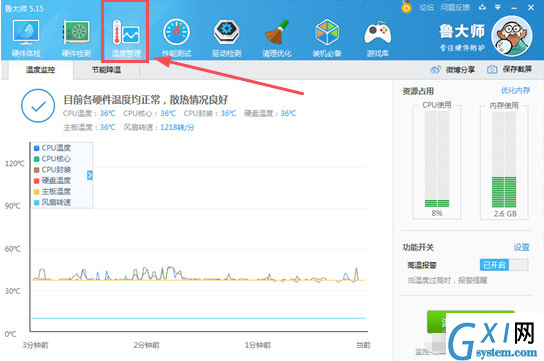The width and height of the screenshot is (544, 361).
Task: Open 硬件体检 hardware checkup icon
Action: [26, 37]
